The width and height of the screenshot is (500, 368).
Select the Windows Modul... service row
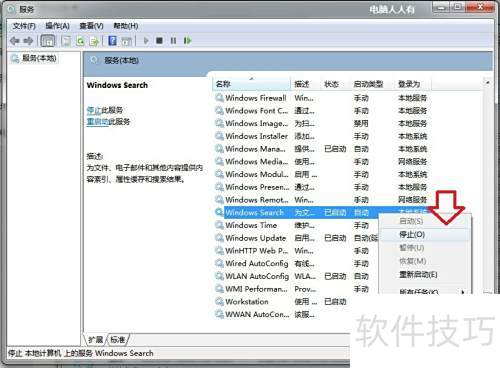tap(322, 174)
